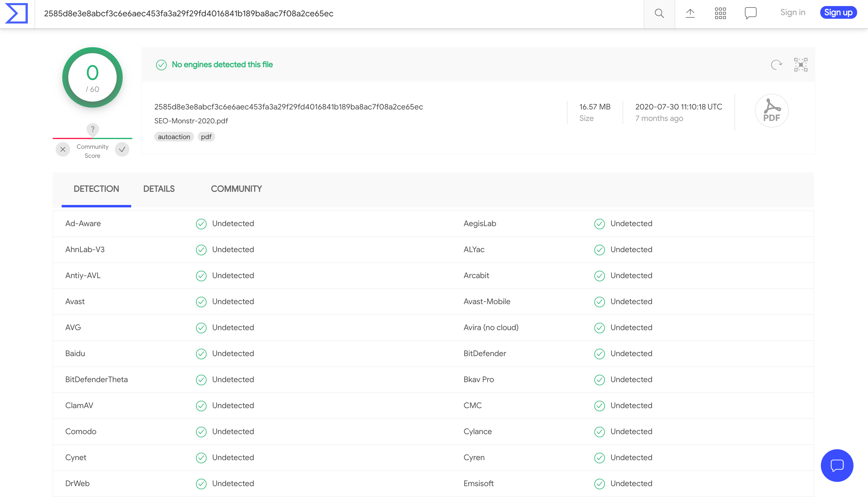
Task: Click the autoaction tag
Action: click(x=174, y=137)
